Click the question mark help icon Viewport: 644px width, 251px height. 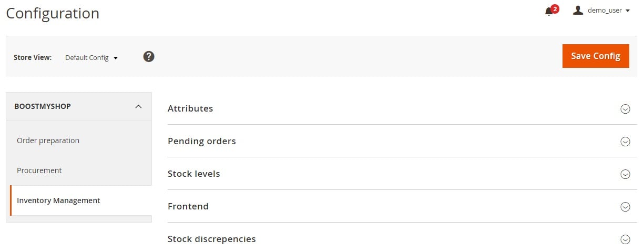point(149,56)
